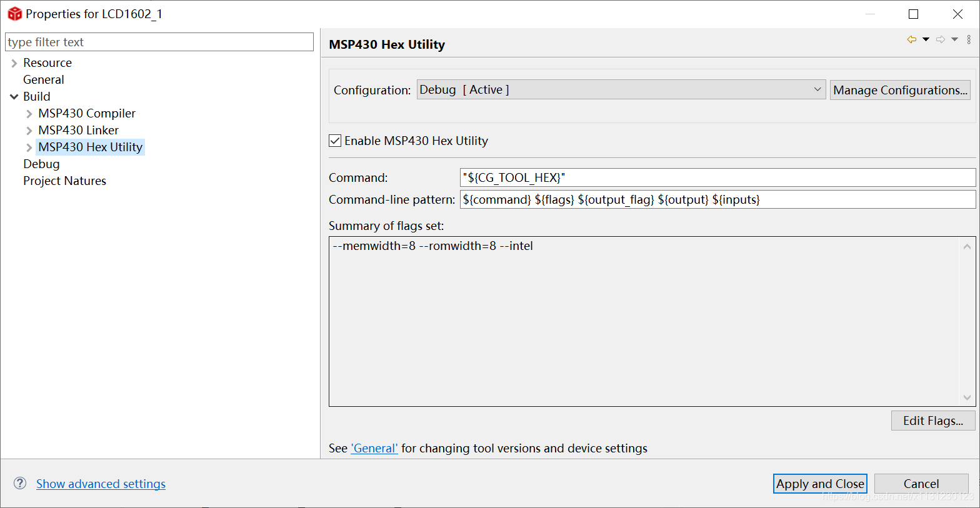Click the Properties window app icon

point(14,14)
